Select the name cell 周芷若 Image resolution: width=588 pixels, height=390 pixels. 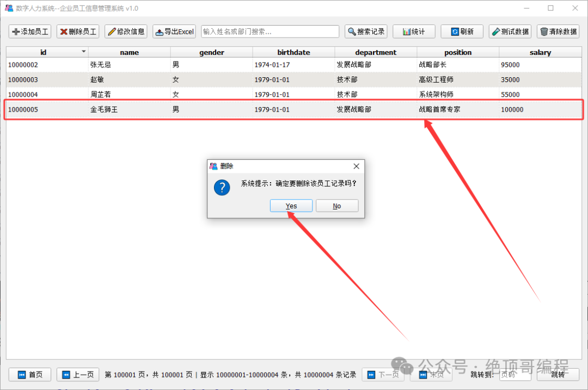130,95
